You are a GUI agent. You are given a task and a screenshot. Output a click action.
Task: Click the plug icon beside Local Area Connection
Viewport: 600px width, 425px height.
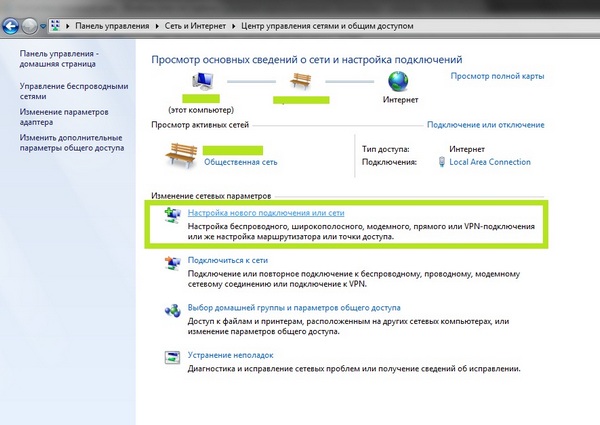click(x=442, y=162)
